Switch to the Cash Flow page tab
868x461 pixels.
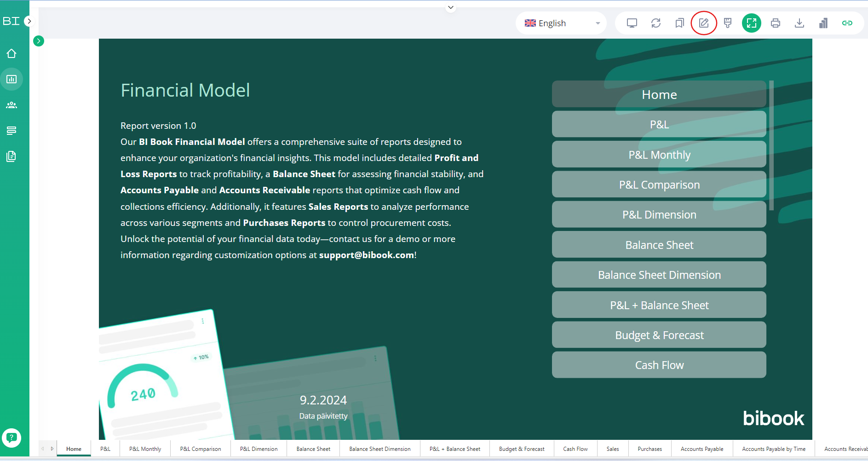tap(575, 449)
